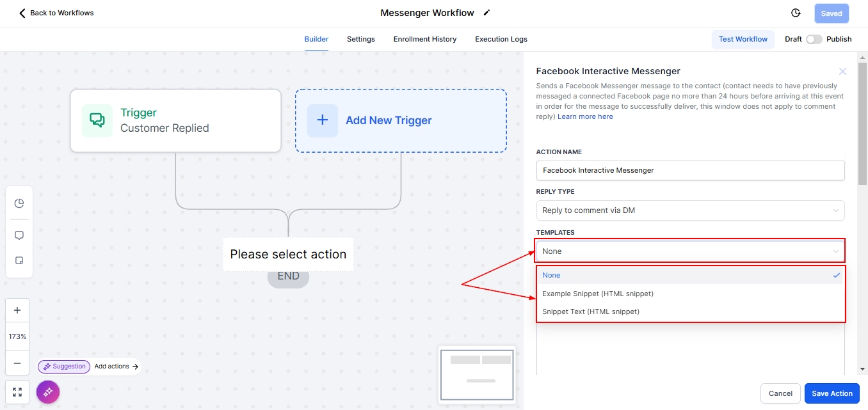Toggle the Draft/Publish switch
Viewport: 868px width, 410px height.
[814, 39]
